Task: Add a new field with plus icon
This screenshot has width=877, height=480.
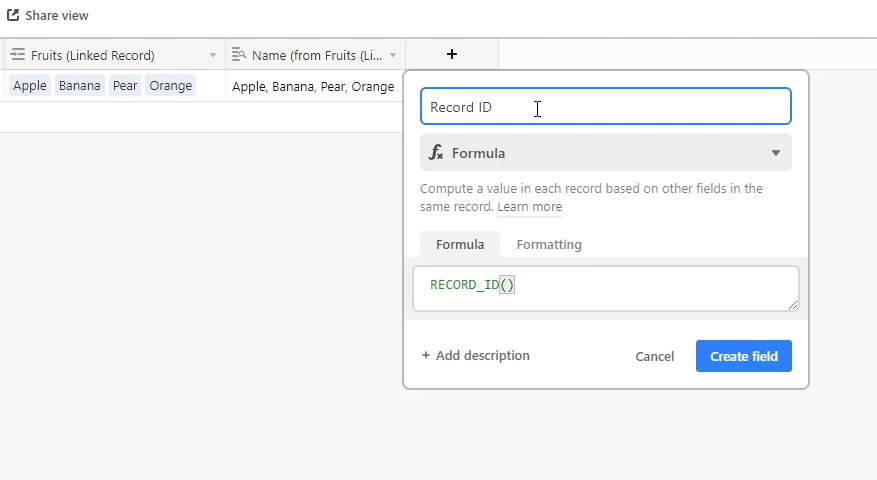Action: [x=452, y=54]
